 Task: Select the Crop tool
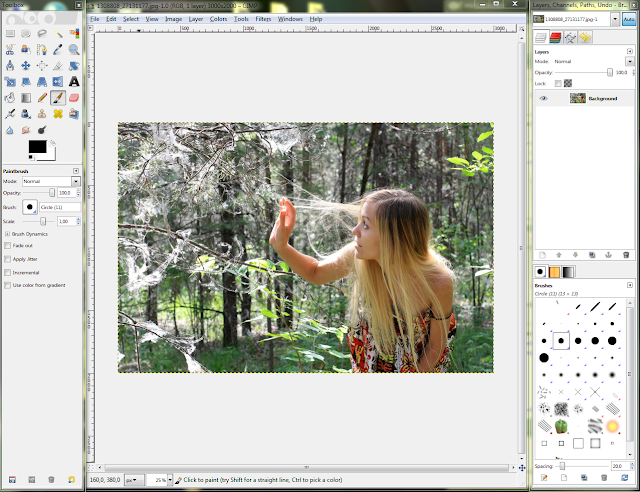[x=58, y=66]
